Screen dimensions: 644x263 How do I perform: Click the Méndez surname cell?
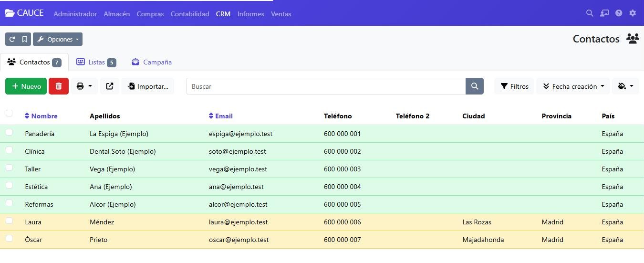[102, 222]
